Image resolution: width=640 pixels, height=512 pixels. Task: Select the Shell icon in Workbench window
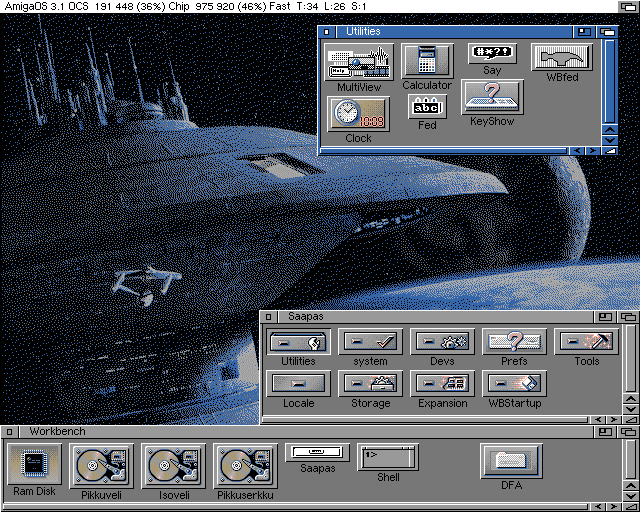pos(388,457)
